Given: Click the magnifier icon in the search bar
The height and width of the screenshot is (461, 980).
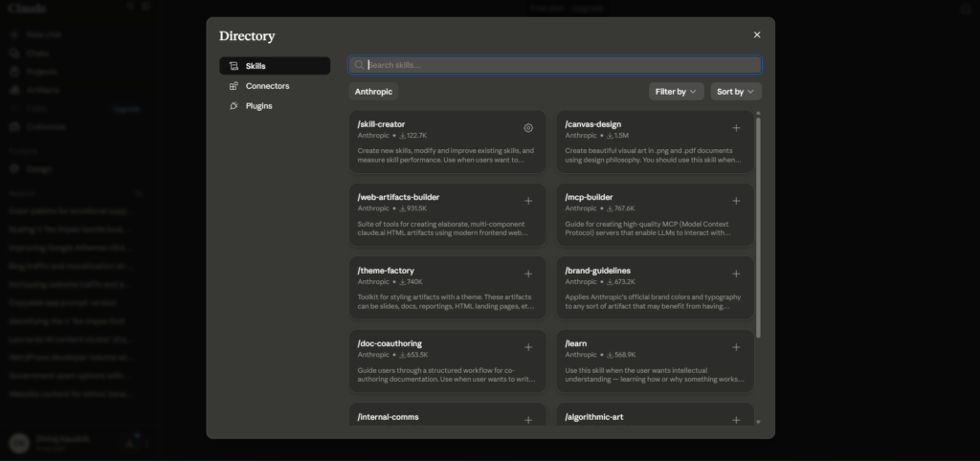Looking at the screenshot, I should [359, 65].
